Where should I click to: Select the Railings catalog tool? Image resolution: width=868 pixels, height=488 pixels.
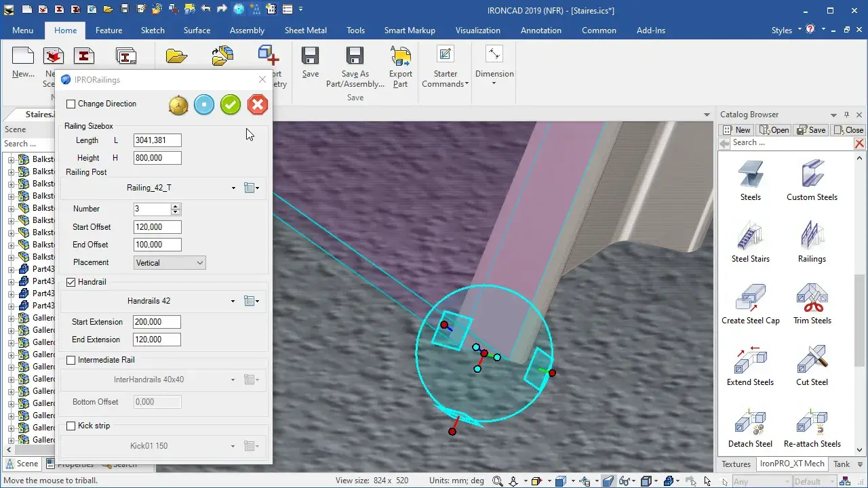(x=812, y=243)
